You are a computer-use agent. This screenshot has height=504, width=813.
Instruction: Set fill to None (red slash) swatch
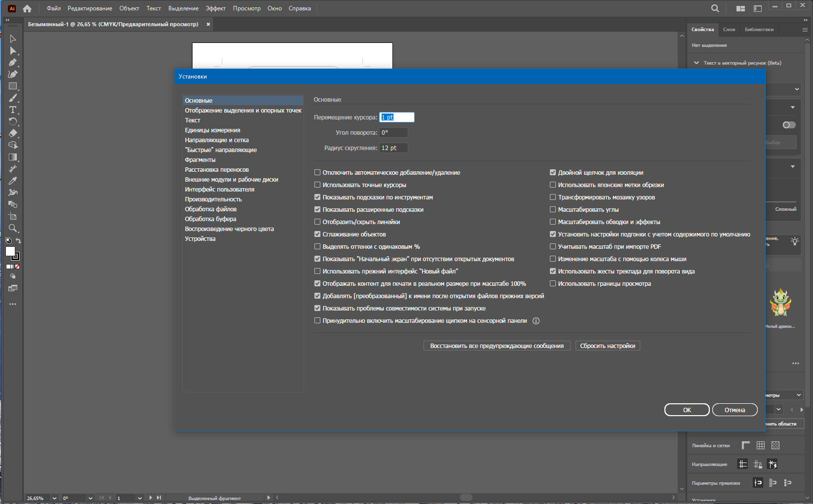coord(18,267)
